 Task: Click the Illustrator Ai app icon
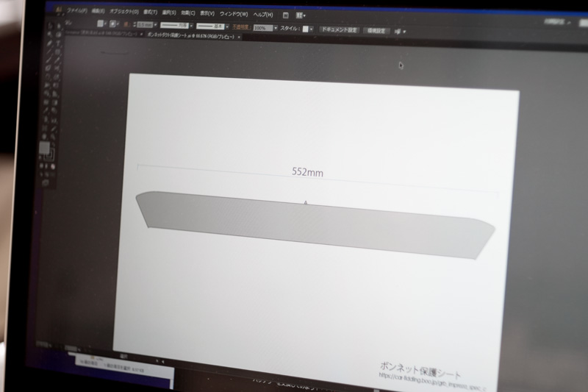(57, 9)
